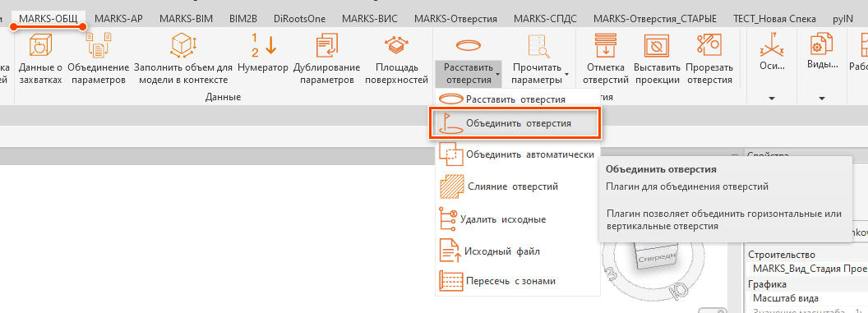Screen dimensions: 868x313
Task: Launch Выставить проекции tool
Action: click(x=657, y=58)
